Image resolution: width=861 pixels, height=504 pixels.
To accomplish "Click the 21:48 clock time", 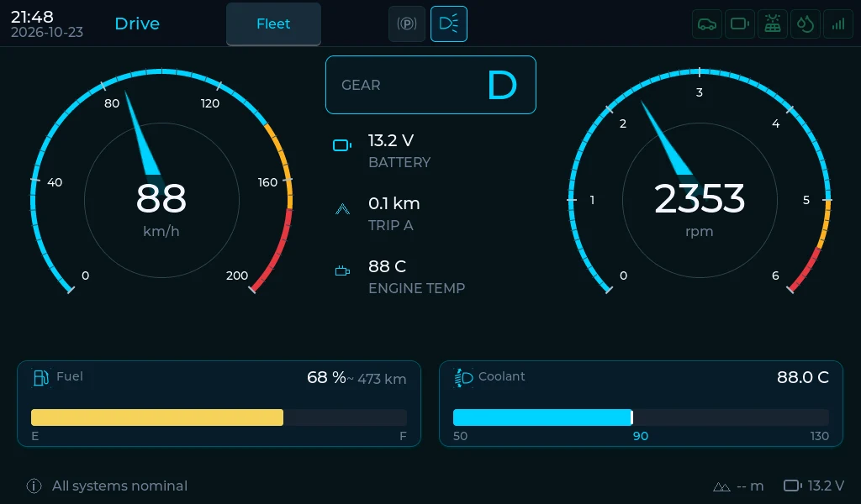I will click(x=32, y=17).
